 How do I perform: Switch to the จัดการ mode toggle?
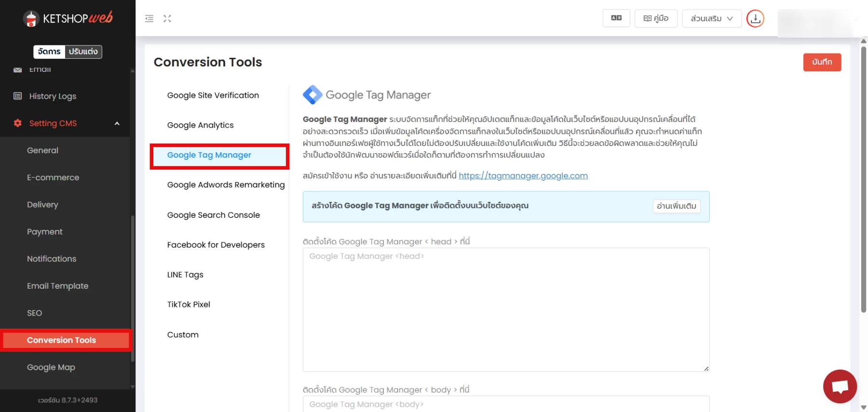click(x=49, y=52)
